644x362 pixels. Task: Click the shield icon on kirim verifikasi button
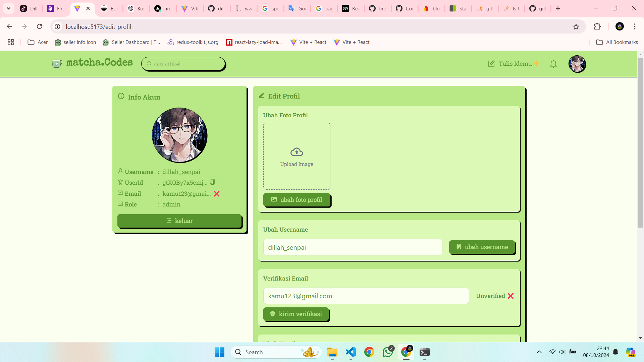(x=272, y=314)
